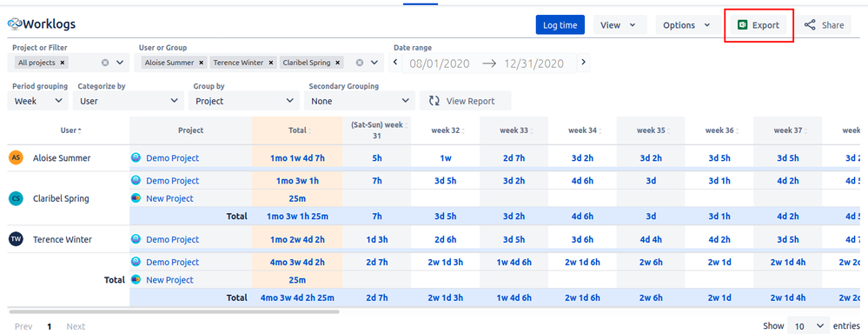Click the Next pagination link
The image size is (868, 334).
coord(76,326)
